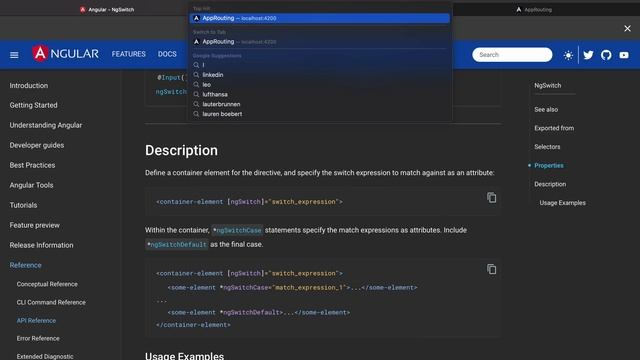The width and height of the screenshot is (640, 360).
Task: Select the linkedin search suggestion
Action: pos(213,75)
